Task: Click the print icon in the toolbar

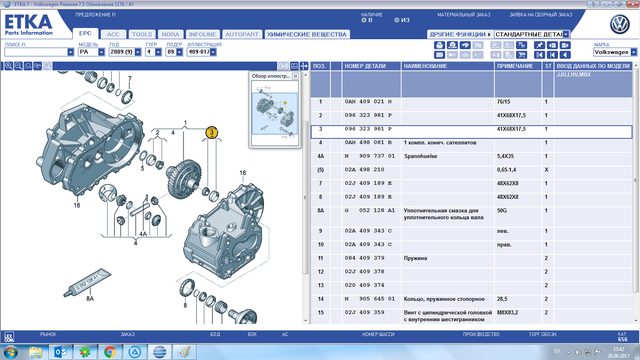Action: [x=440, y=45]
